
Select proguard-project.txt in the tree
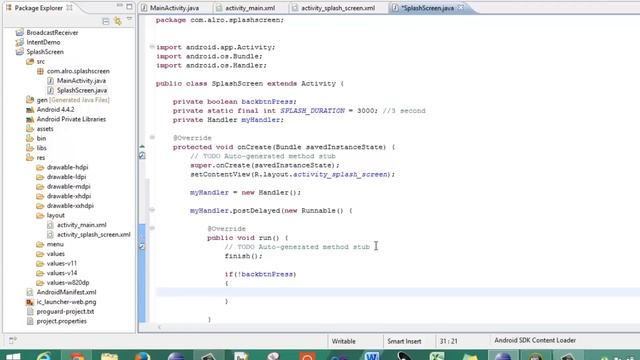click(65, 311)
